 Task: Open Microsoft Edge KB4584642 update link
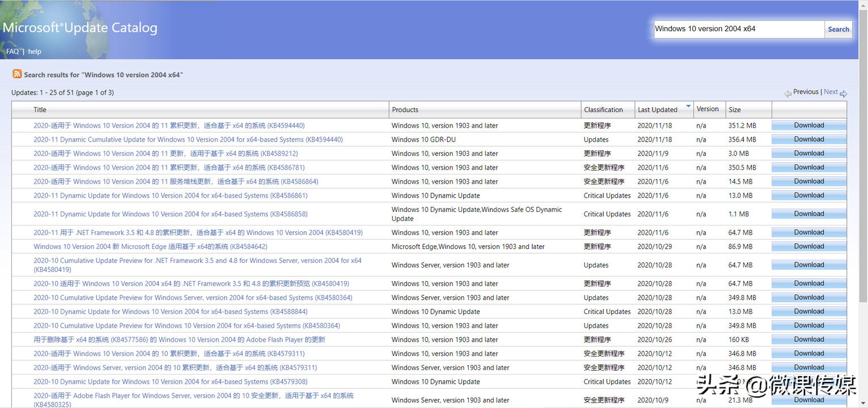[x=150, y=247]
